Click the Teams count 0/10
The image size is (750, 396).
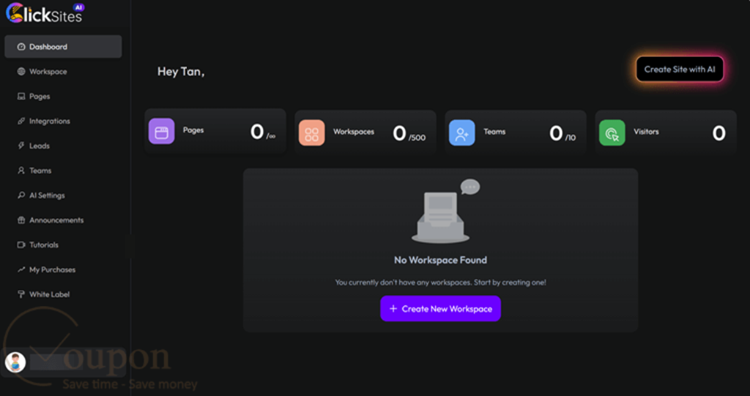click(x=562, y=133)
